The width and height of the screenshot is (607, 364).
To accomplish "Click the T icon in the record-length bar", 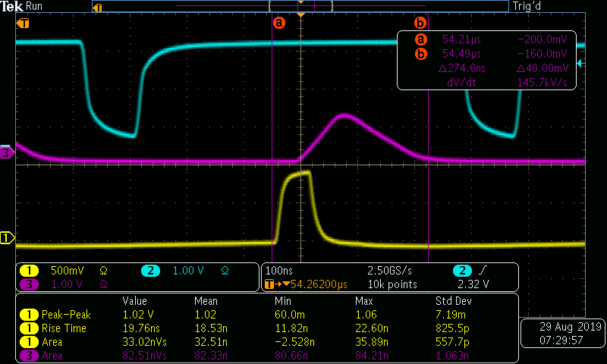I will 98,8.
